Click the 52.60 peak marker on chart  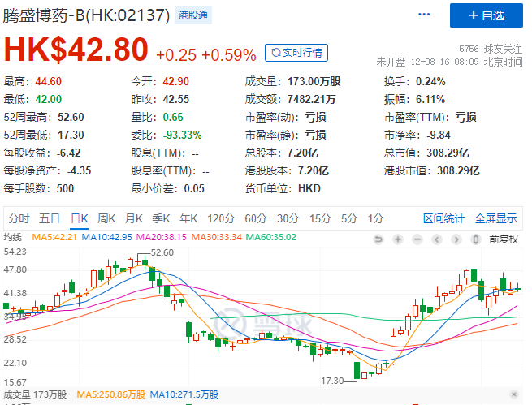(x=162, y=252)
